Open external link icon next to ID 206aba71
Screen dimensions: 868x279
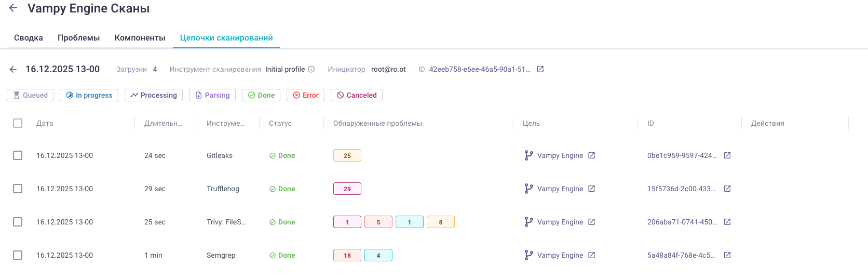(727, 222)
